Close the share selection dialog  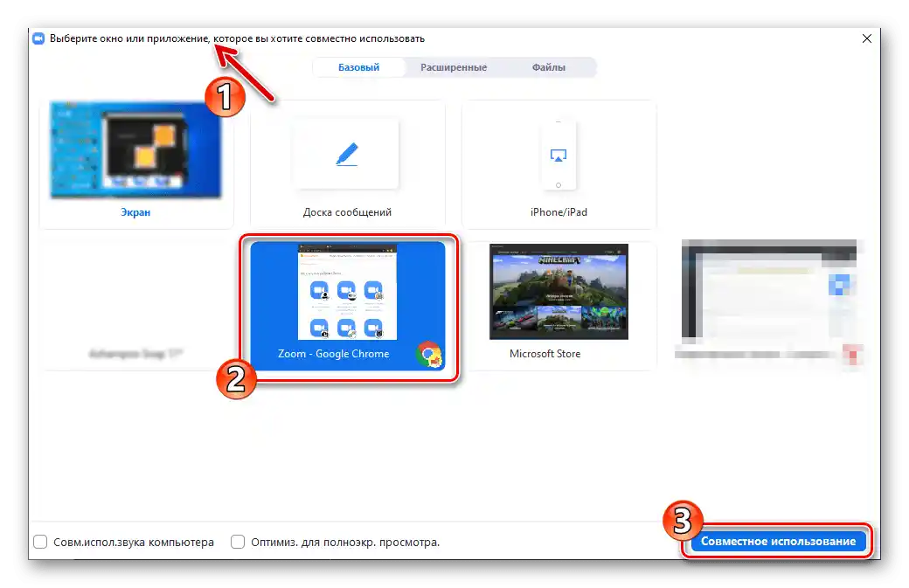point(867,38)
